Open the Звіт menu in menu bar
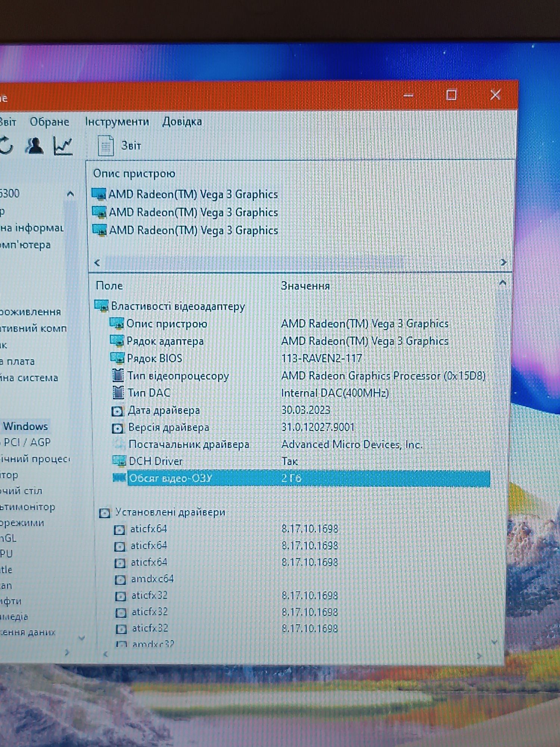 tap(8, 122)
